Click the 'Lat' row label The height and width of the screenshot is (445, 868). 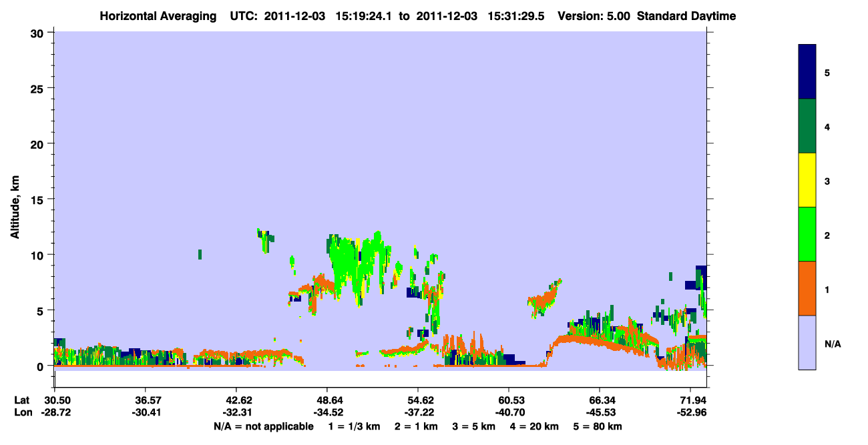[21, 400]
